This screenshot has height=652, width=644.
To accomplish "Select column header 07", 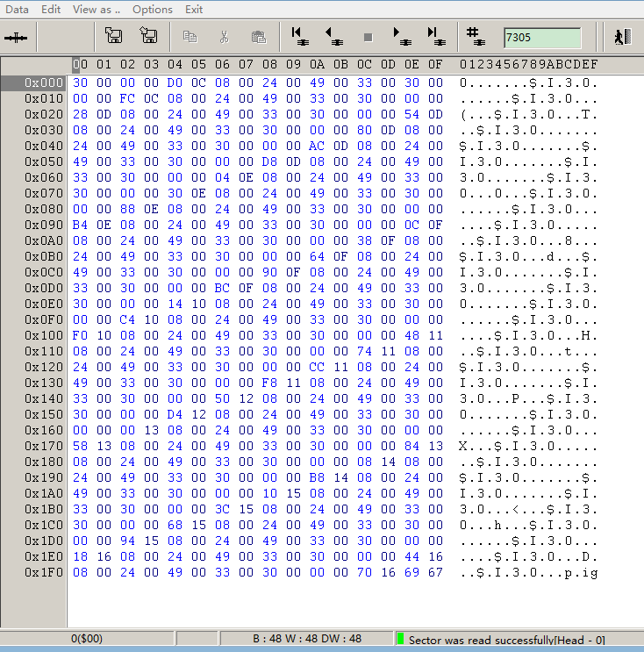I will click(246, 64).
